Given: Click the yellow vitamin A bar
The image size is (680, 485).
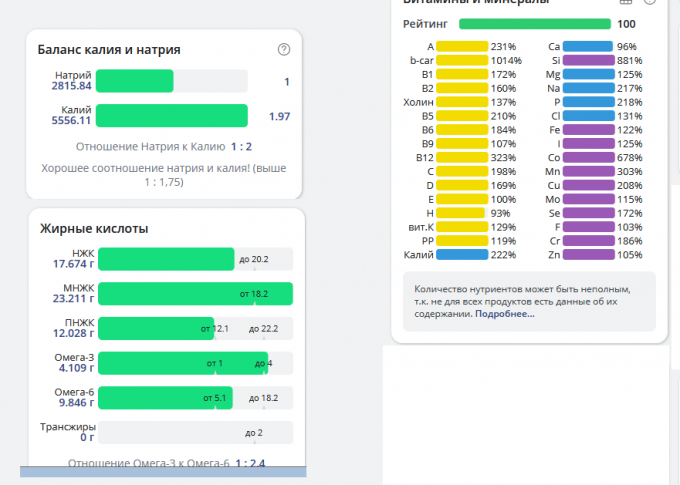Looking at the screenshot, I should tap(462, 46).
